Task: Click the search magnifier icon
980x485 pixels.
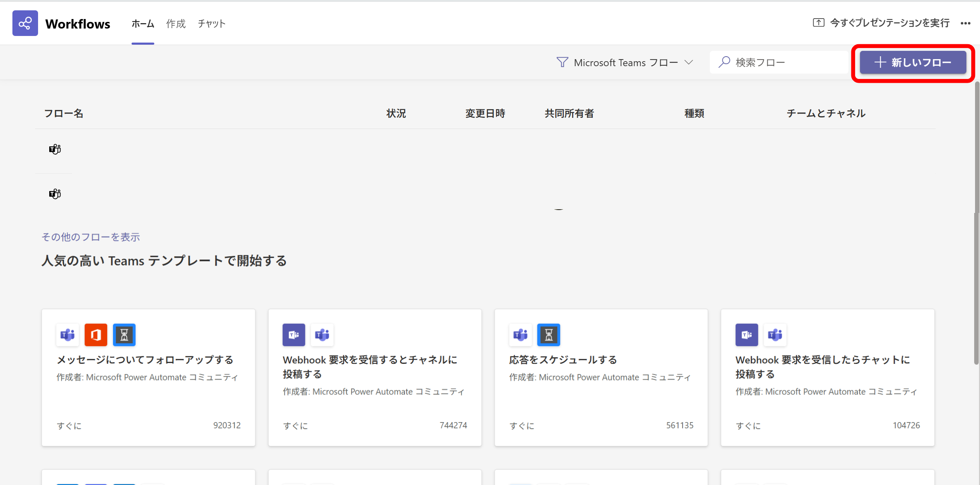Action: (x=724, y=62)
